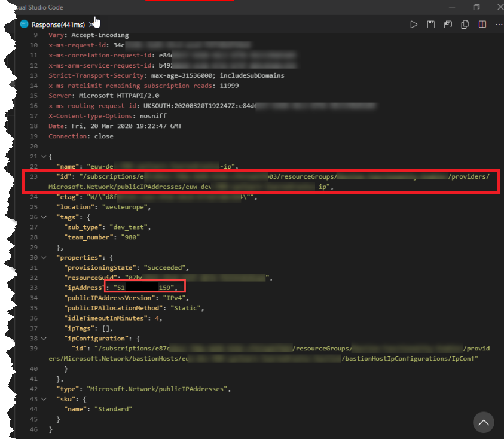This screenshot has height=439, width=504.
Task: Click the Copy Response Body icon
Action: pyautogui.click(x=465, y=25)
